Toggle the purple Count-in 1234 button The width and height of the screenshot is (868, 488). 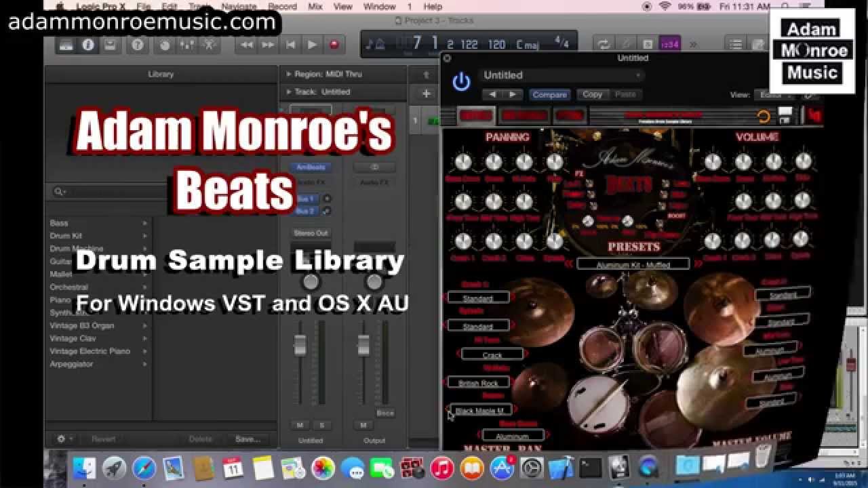[669, 45]
